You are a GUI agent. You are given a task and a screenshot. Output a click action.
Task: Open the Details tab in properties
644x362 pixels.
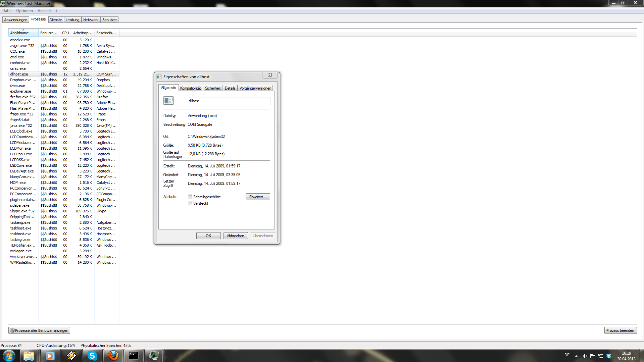[x=230, y=88]
